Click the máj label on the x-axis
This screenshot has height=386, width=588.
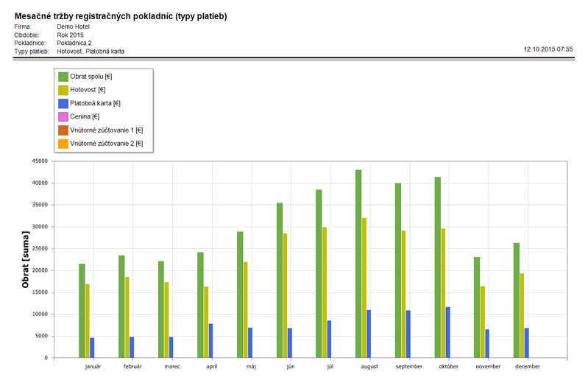pos(250,365)
